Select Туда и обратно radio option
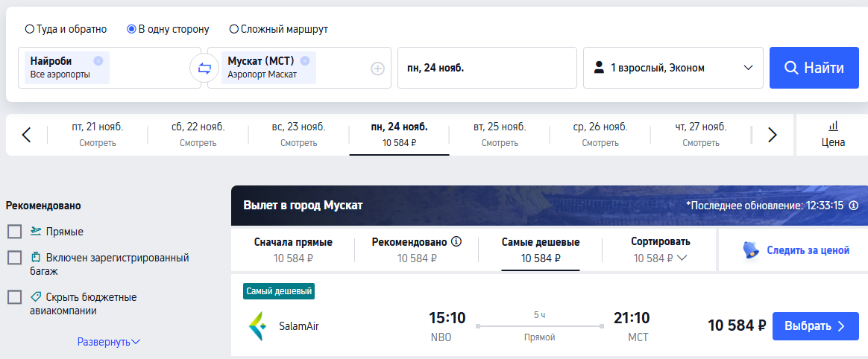 [29, 29]
